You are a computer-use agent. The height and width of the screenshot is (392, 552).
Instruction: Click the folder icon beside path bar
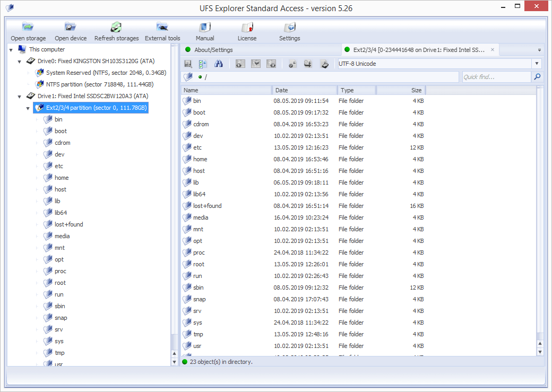point(188,77)
